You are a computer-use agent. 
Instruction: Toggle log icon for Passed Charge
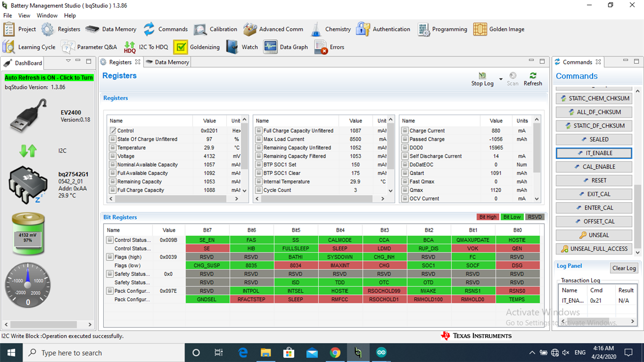coord(405,139)
